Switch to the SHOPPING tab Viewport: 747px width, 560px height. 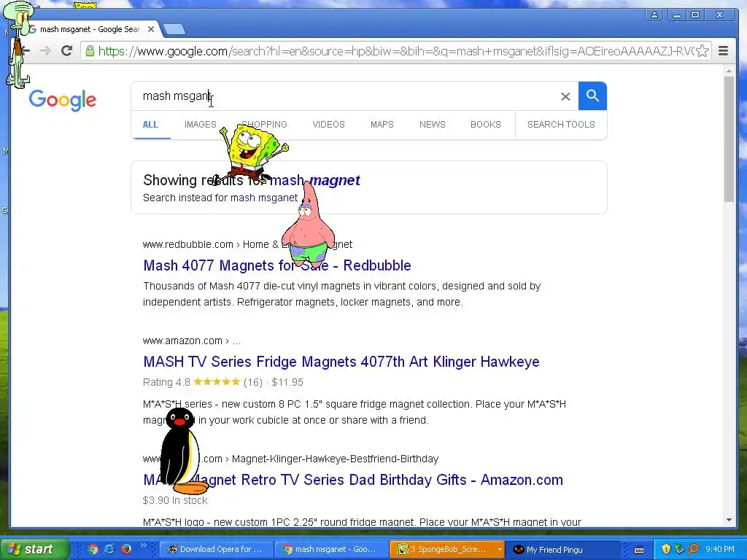coord(264,124)
